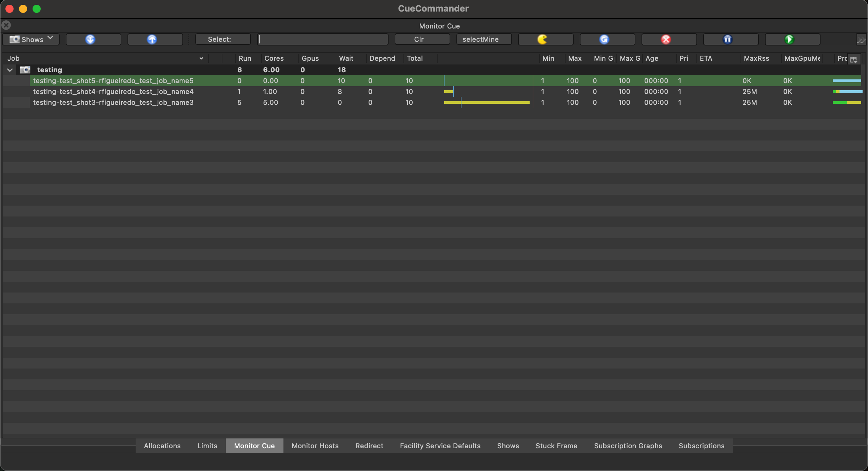
Task: Click the 000:00 Age value of job_name5
Action: 656,81
